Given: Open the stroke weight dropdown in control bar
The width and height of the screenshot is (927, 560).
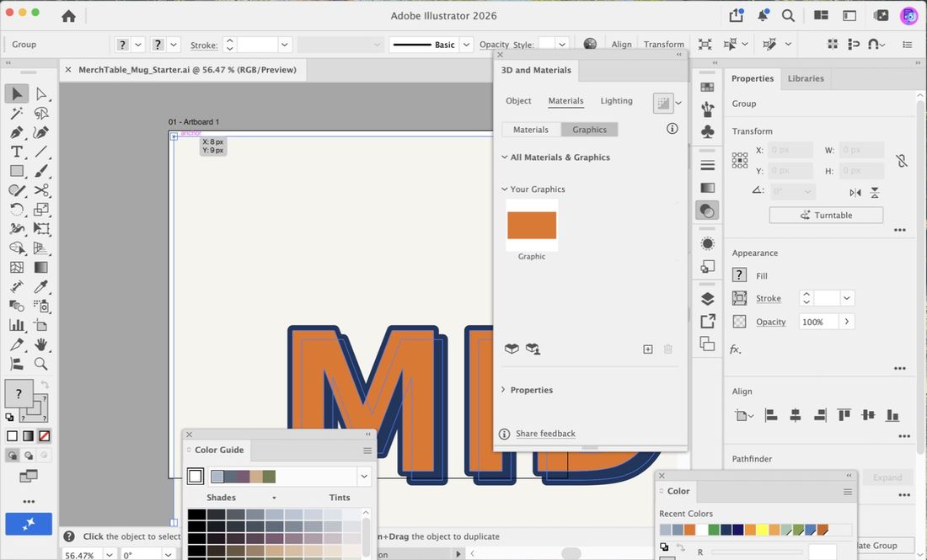Looking at the screenshot, I should 284,45.
